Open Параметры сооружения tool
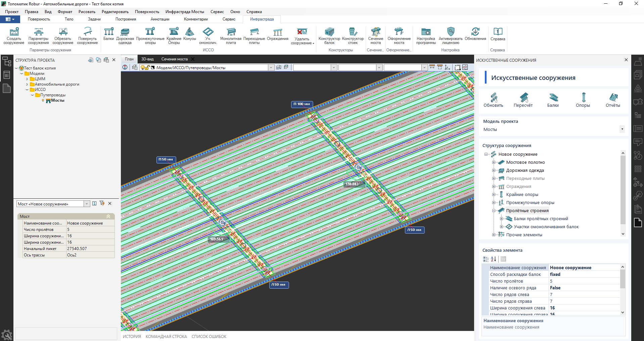 [x=38, y=36]
